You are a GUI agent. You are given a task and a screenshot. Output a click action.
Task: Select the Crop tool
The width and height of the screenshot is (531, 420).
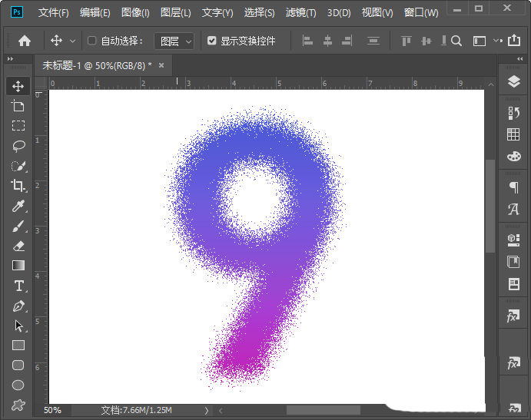point(18,186)
